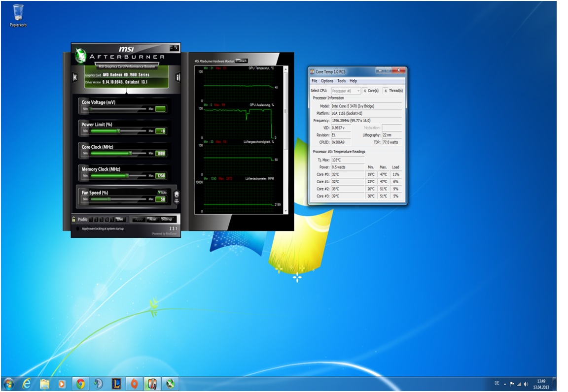Open the Help menu in Core Temp
568x392 pixels.
(x=353, y=81)
